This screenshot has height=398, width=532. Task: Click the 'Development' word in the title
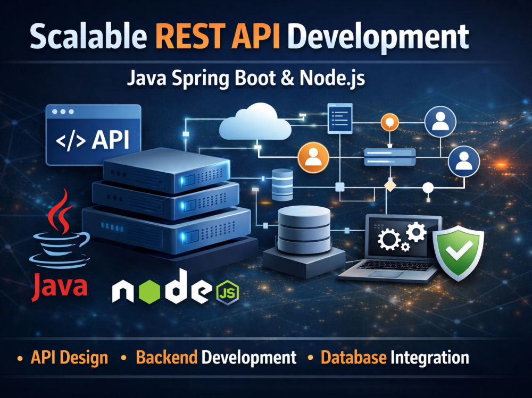[x=379, y=37]
